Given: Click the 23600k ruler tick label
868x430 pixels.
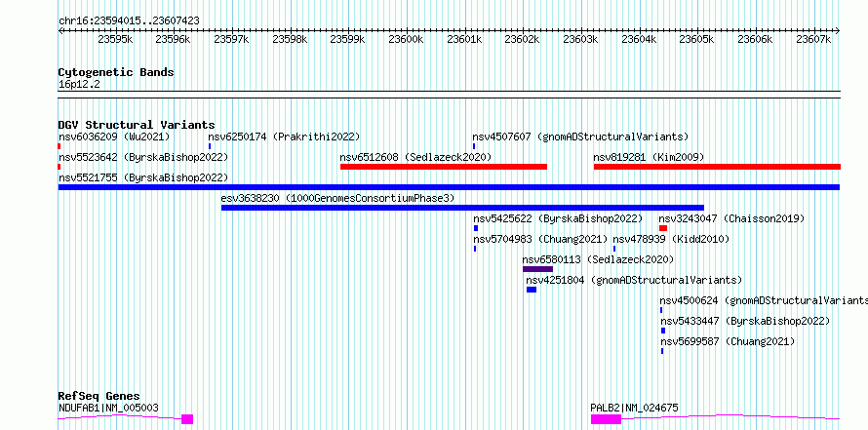Looking at the screenshot, I should [406, 39].
